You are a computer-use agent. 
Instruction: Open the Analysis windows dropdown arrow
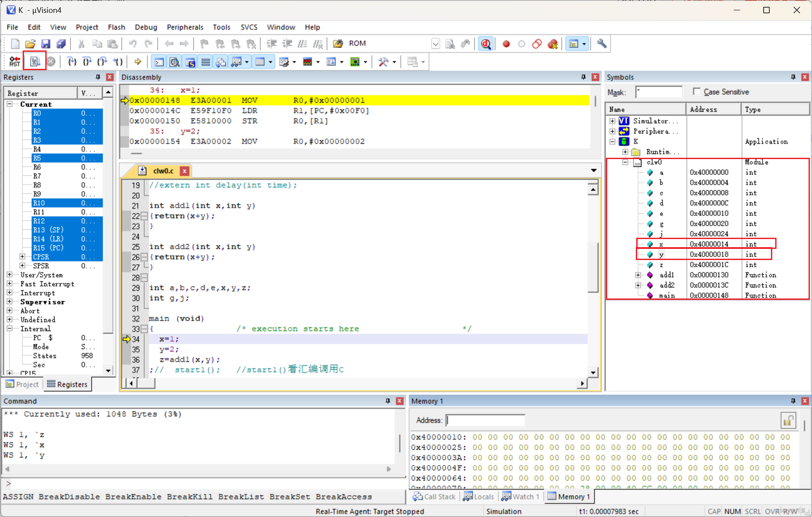click(318, 62)
